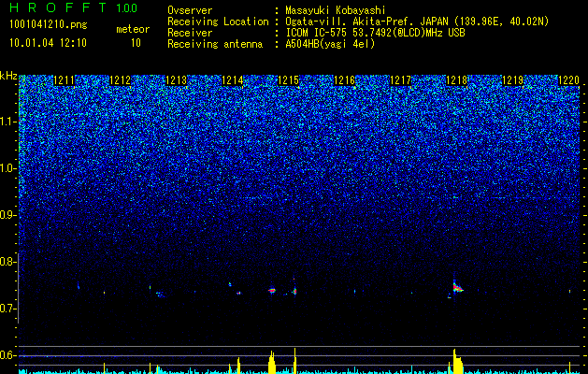
Task: Click the Receiving antenna label
Action: pos(215,44)
